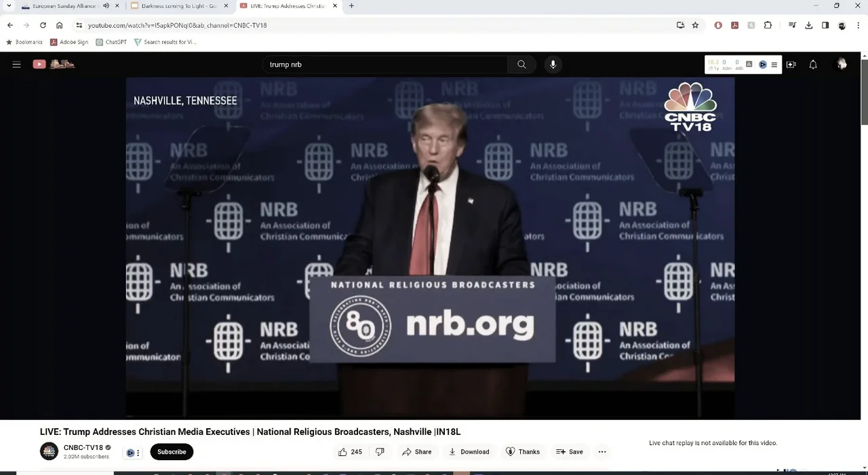Open Chrome's three-dot menu

[x=858, y=25]
